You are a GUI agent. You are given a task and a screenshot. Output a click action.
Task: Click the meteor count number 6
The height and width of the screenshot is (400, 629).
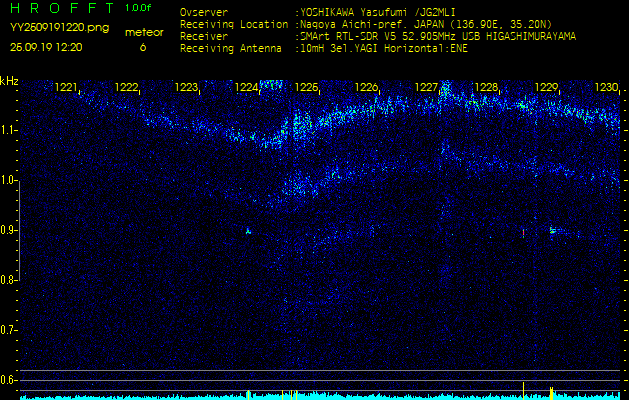pyautogui.click(x=142, y=47)
